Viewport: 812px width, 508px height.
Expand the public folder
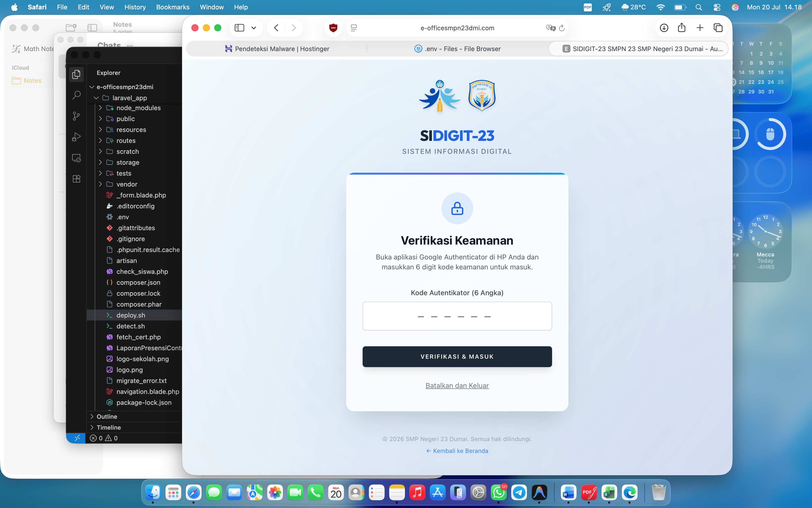pyautogui.click(x=100, y=119)
